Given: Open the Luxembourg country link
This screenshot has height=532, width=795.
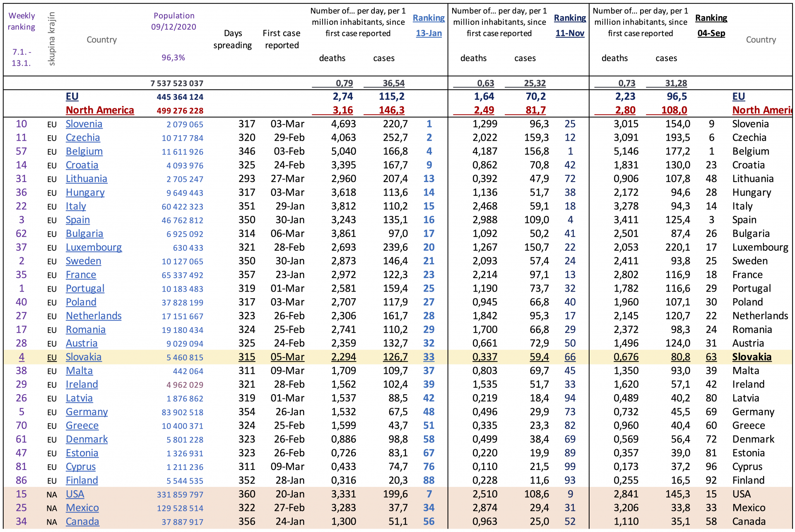Looking at the screenshot, I should (x=94, y=247).
